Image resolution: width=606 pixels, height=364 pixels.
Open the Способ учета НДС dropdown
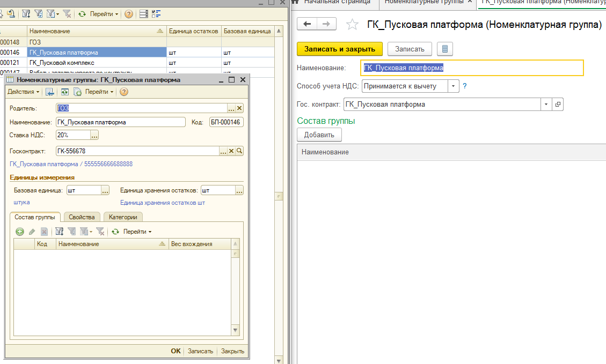tap(454, 86)
